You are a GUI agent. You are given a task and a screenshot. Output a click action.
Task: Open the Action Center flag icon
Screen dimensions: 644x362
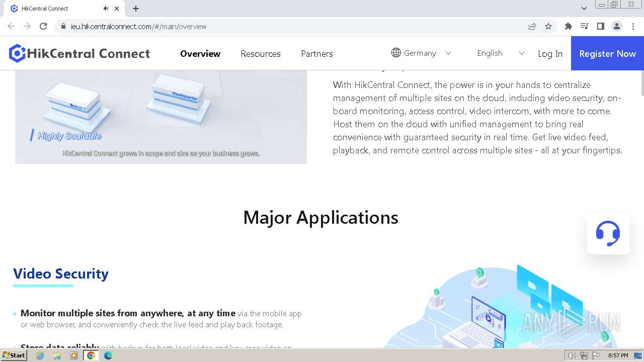[x=596, y=355]
